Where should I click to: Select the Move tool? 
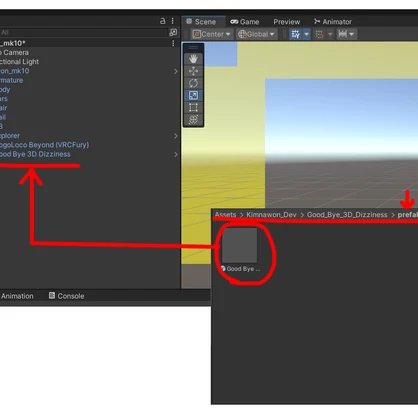click(193, 71)
